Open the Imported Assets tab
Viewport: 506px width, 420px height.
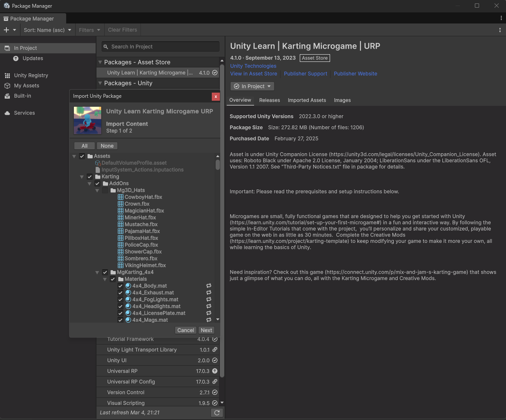(x=307, y=100)
